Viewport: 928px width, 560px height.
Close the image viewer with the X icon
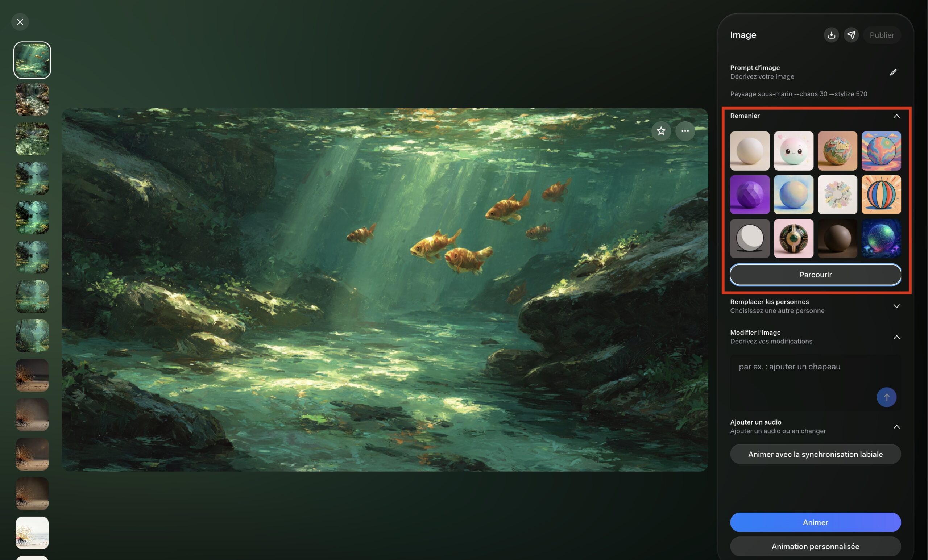20,22
